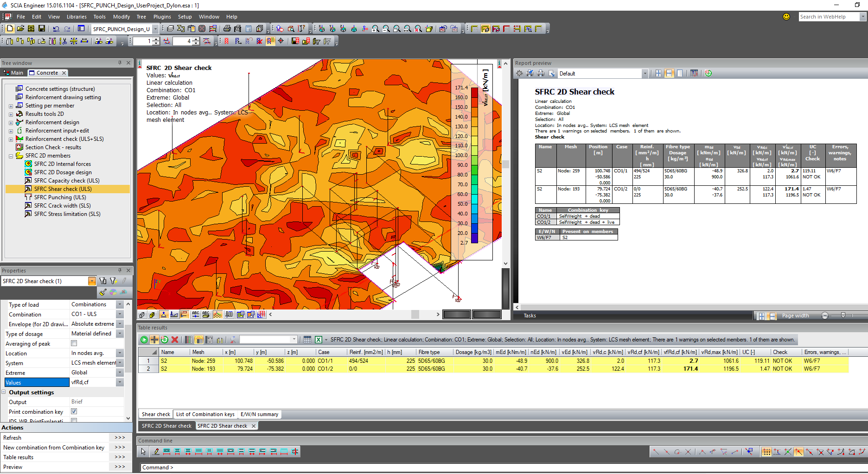Open SFRC Punching (ULS) check
This screenshot has height=474, width=868.
(60, 197)
